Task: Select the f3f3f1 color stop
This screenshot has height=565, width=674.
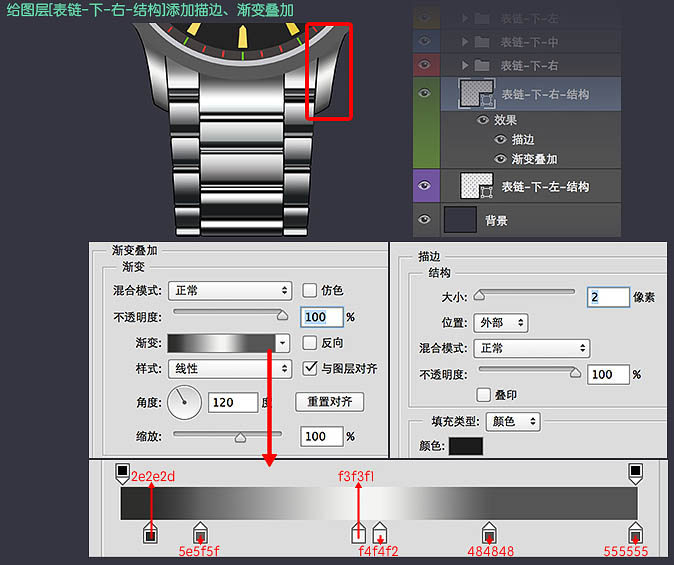Action: [x=358, y=533]
